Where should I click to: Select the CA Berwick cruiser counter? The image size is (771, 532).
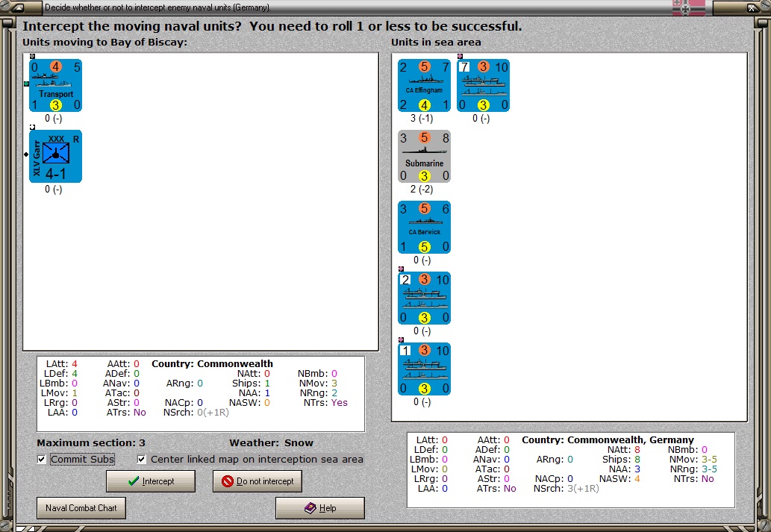point(425,227)
